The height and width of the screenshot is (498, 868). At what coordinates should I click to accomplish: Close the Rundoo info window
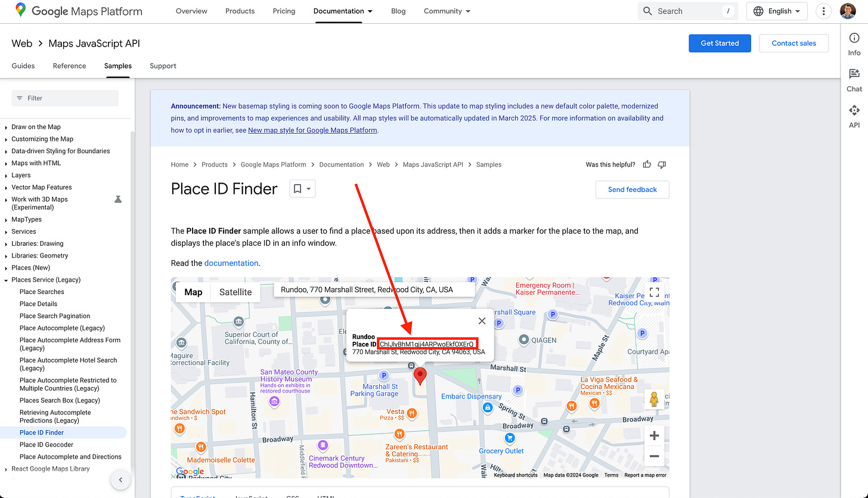coord(482,321)
